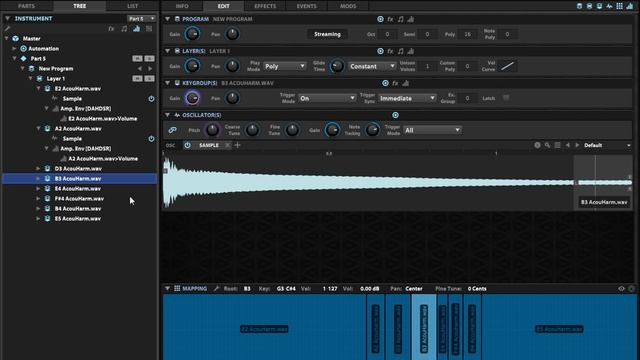The image size is (640, 360).
Task: Click the oscillator Coarse Tune knob
Action: point(252,130)
